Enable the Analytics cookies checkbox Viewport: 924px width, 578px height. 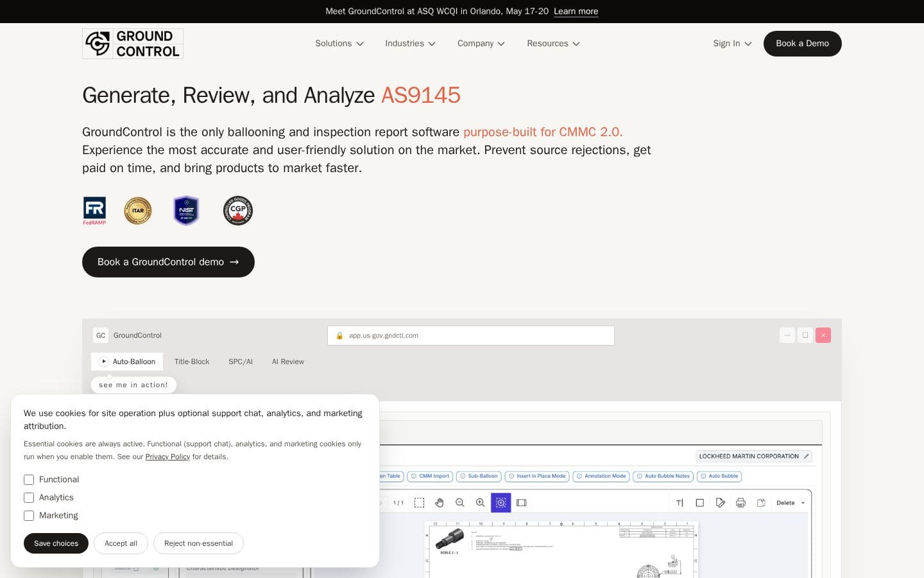pos(29,498)
